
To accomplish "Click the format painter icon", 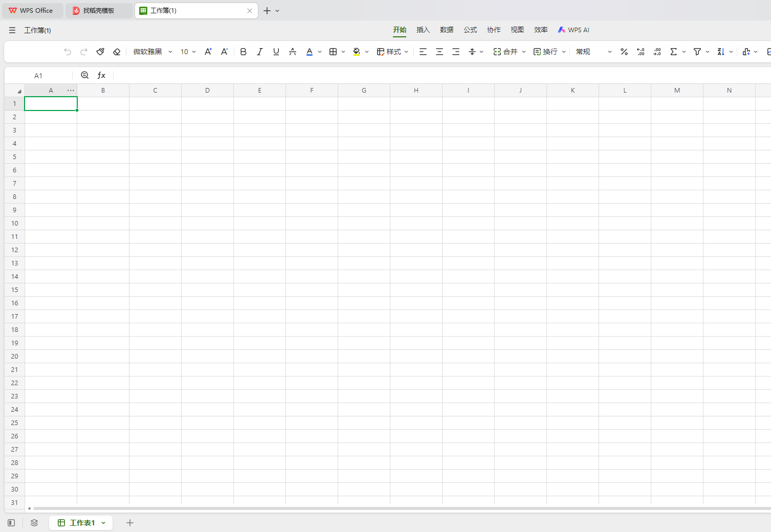I will [x=100, y=52].
